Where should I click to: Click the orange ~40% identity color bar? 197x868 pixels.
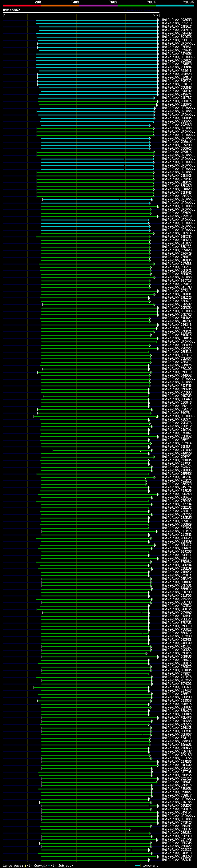[x=60, y=6]
